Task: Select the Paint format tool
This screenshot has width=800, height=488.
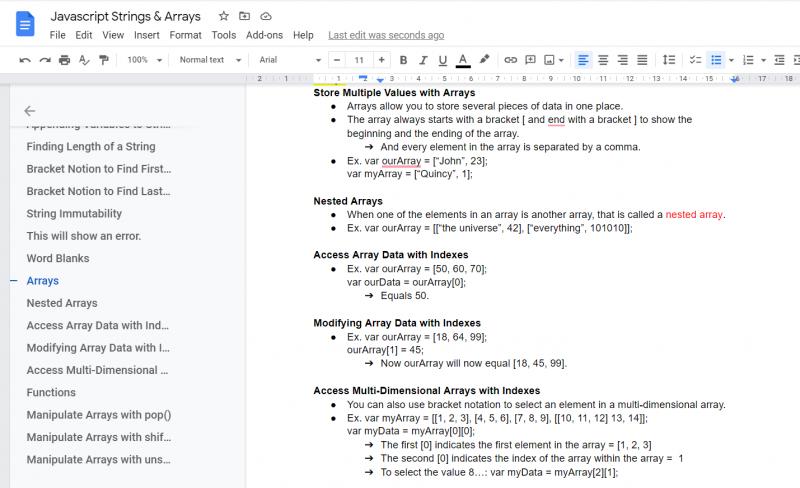Action: tap(104, 60)
